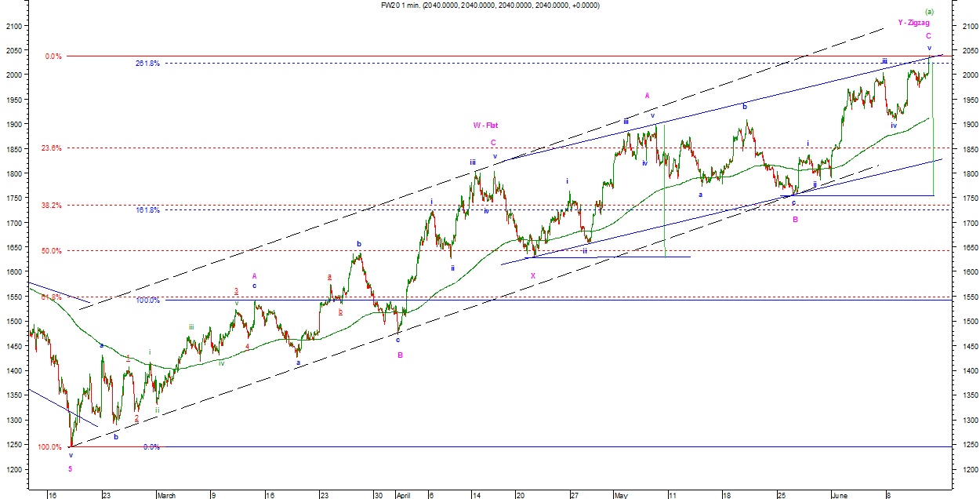This screenshot has width=980, height=499.
Task: Click the red 61.8% retracement label
Action: click(50, 297)
